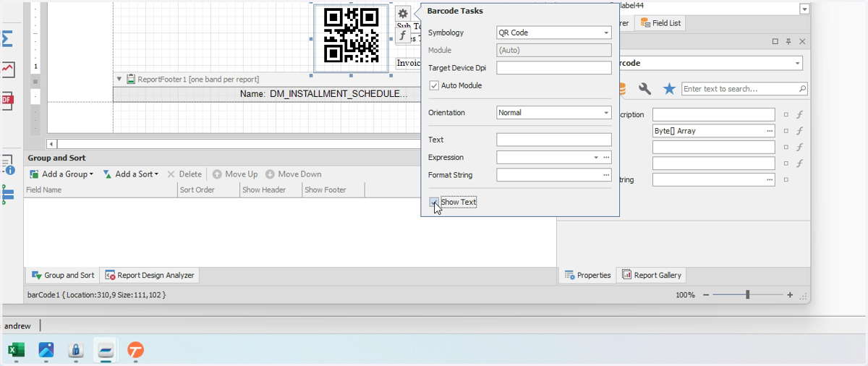This screenshot has height=366, width=868.
Task: Maximize the Properties panel
Action: click(775, 42)
